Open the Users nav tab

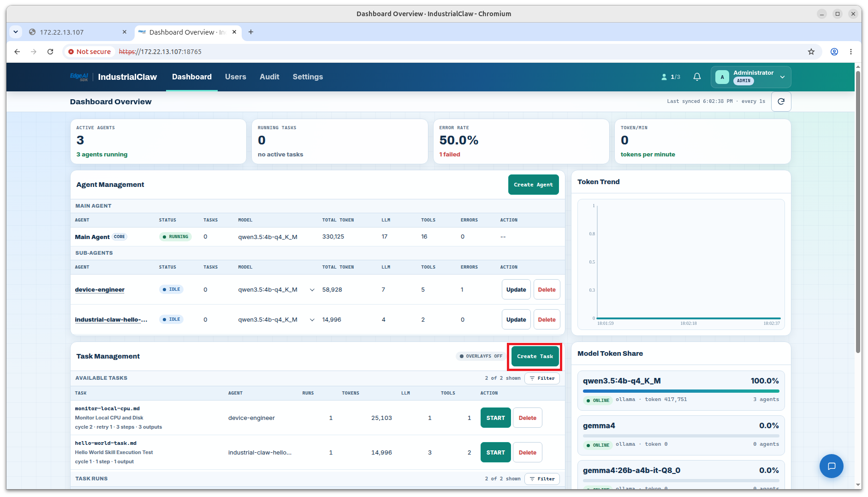tap(236, 77)
